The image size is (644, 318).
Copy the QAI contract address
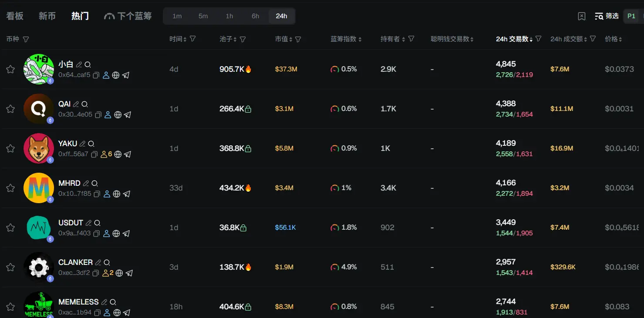point(98,115)
